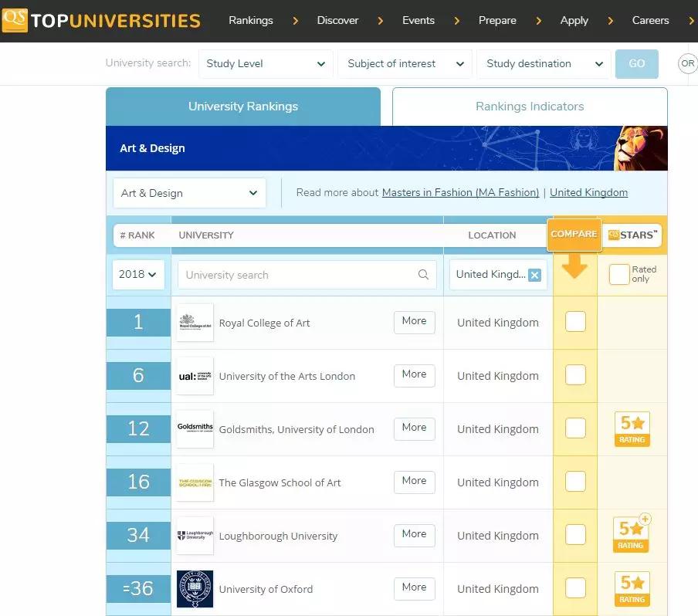Open the Subject of interest dropdown
This screenshot has height=616, width=698.
pos(405,63)
